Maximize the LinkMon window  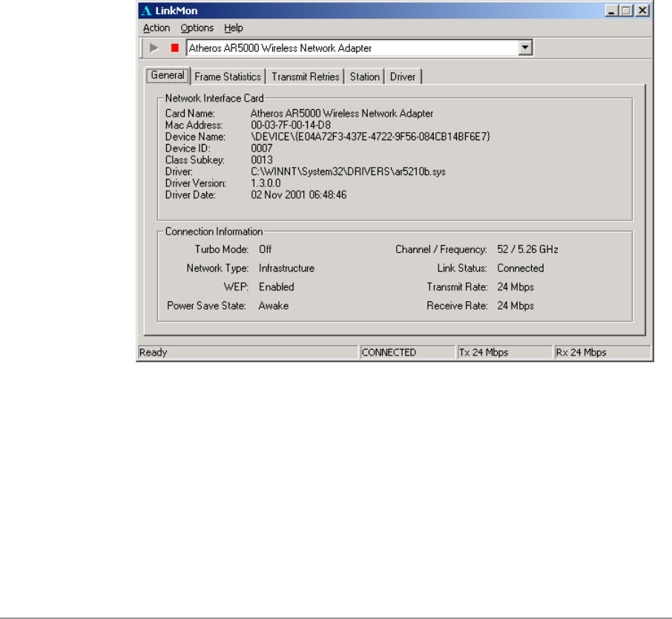626,10
